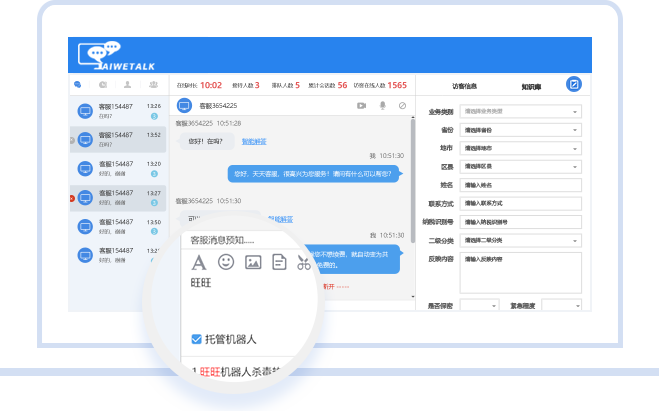Click the scissors screenshot icon

pos(302,263)
